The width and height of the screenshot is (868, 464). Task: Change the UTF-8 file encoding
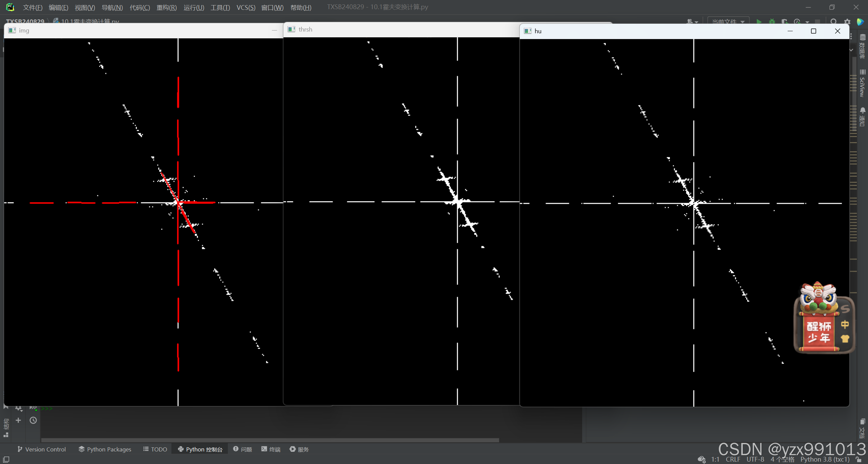pos(755,459)
